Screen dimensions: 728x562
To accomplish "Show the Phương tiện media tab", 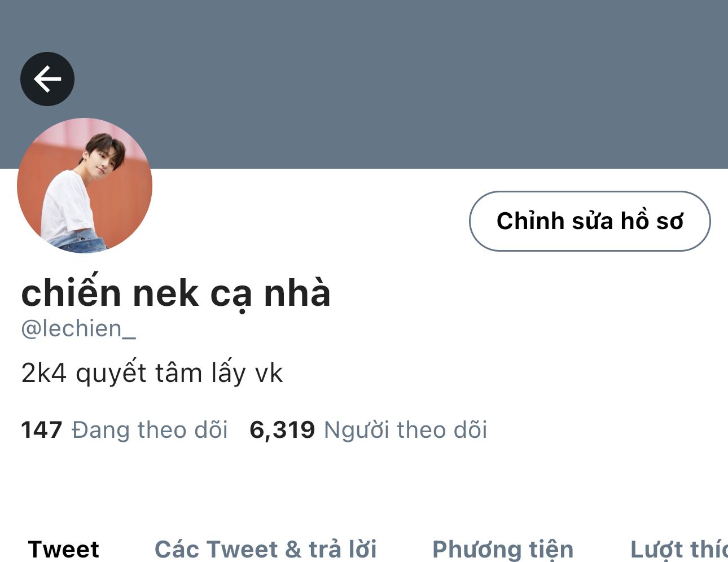I will point(503,549).
